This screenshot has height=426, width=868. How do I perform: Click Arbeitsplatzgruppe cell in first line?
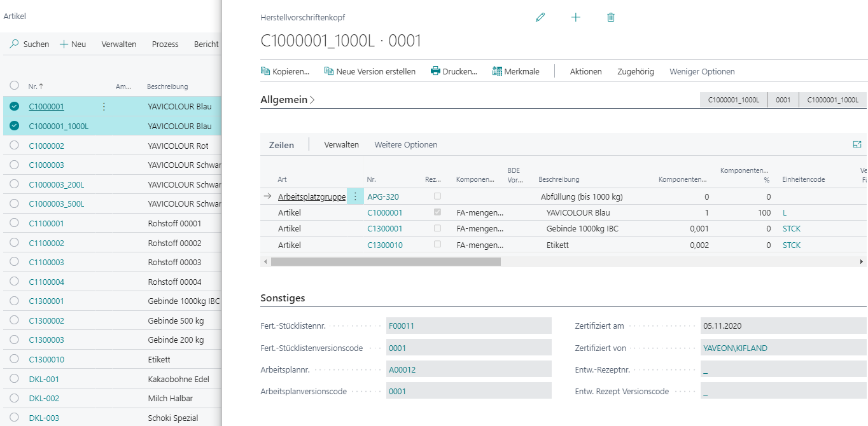[312, 196]
